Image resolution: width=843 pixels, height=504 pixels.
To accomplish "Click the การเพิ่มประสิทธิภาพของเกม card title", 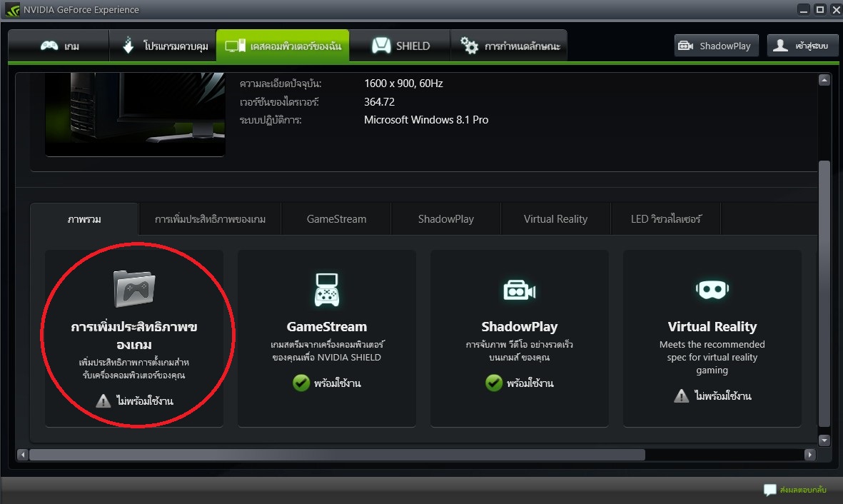I will point(134,335).
